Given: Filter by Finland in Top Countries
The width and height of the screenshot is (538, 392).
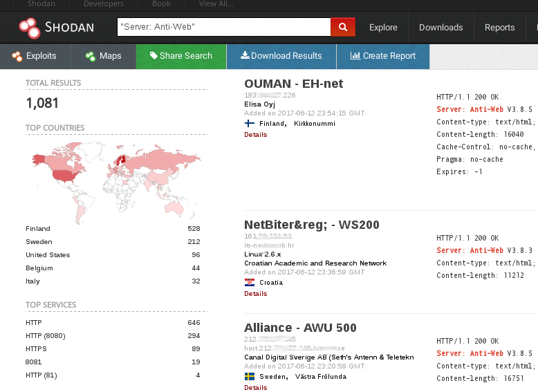Looking at the screenshot, I should [x=38, y=229].
